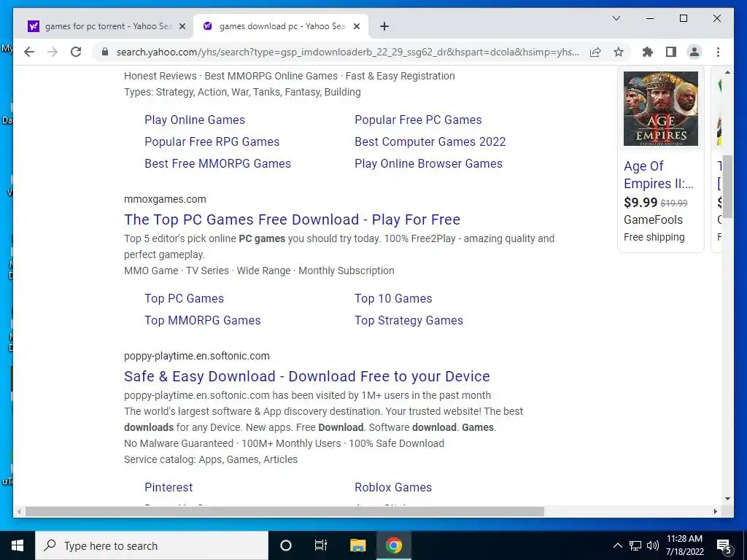Click the Age of Empires II product image
Viewport: 747px width, 560px height.
coord(660,109)
